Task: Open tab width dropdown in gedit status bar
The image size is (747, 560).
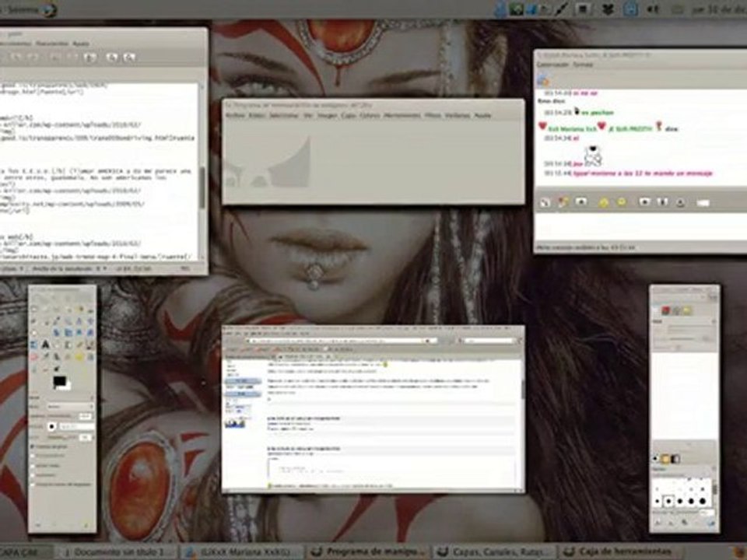Action: pyautogui.click(x=69, y=269)
